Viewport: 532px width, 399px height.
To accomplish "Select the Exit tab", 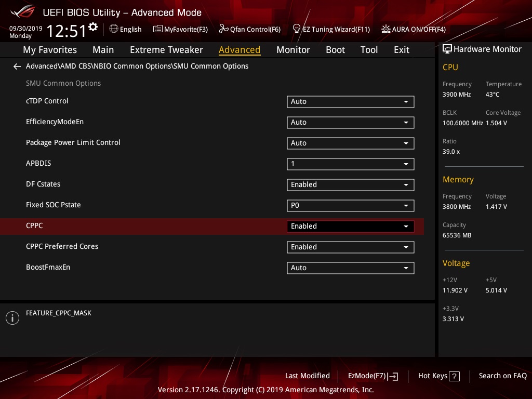I will [402, 50].
